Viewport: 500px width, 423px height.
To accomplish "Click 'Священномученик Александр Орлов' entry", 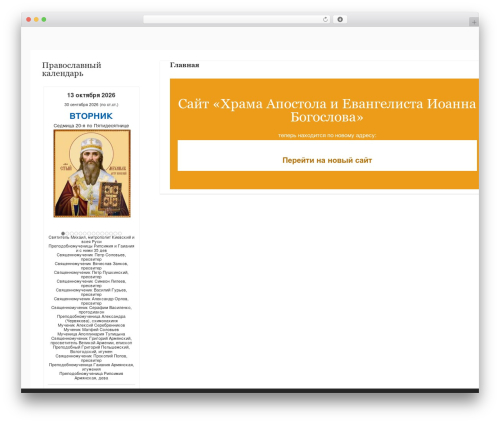I will (x=91, y=301).
